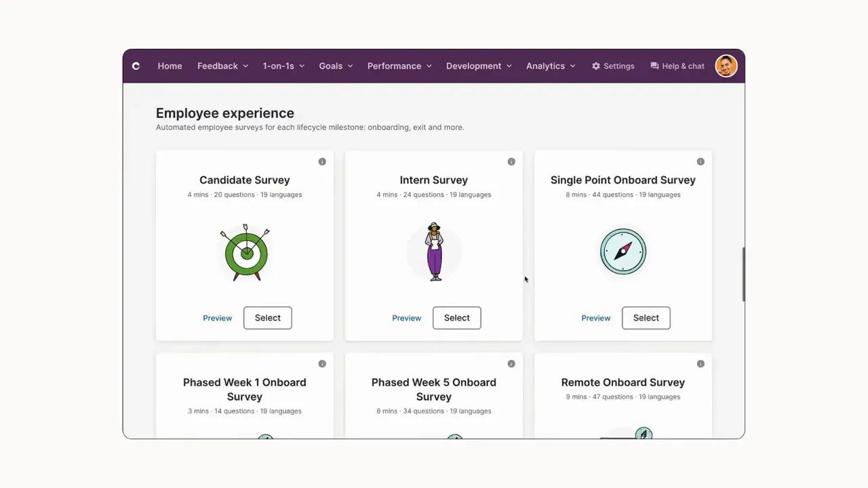Click Preview link on Candidate Survey

click(217, 318)
